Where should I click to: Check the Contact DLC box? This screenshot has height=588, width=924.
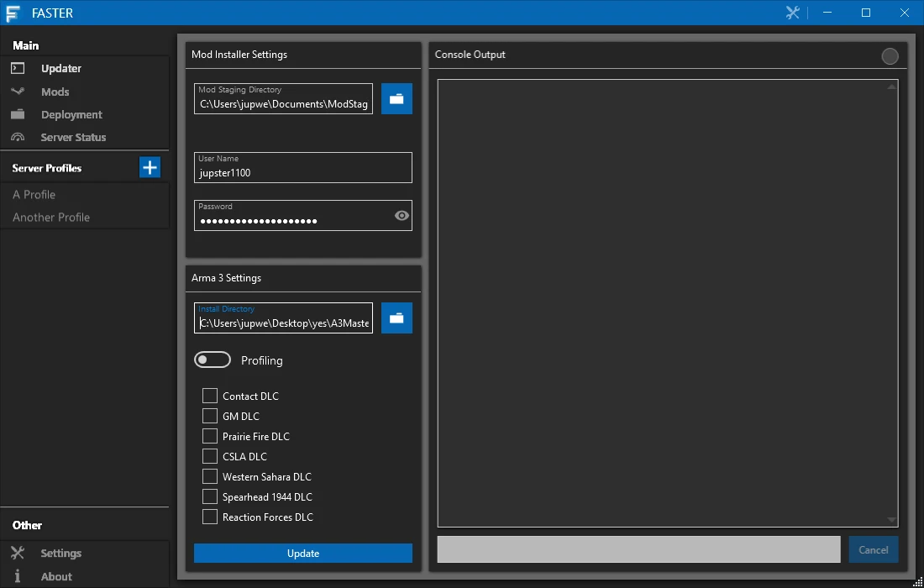210,396
